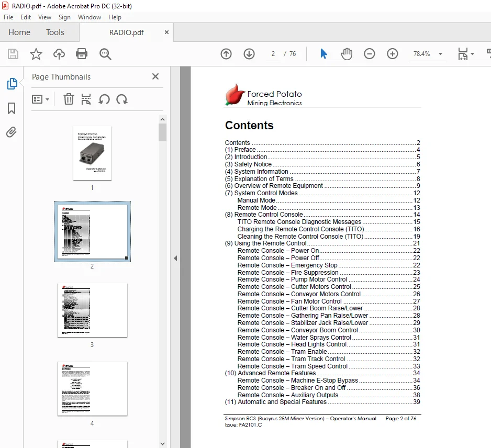
Task: Click the fit page scrolling mode icon
Action: coord(463,54)
